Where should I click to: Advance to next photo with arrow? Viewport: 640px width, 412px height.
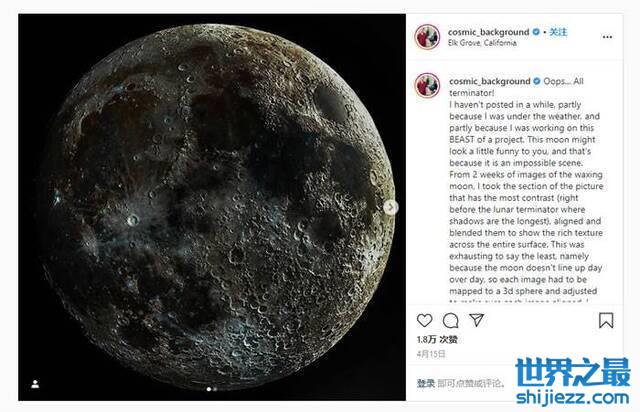391,207
